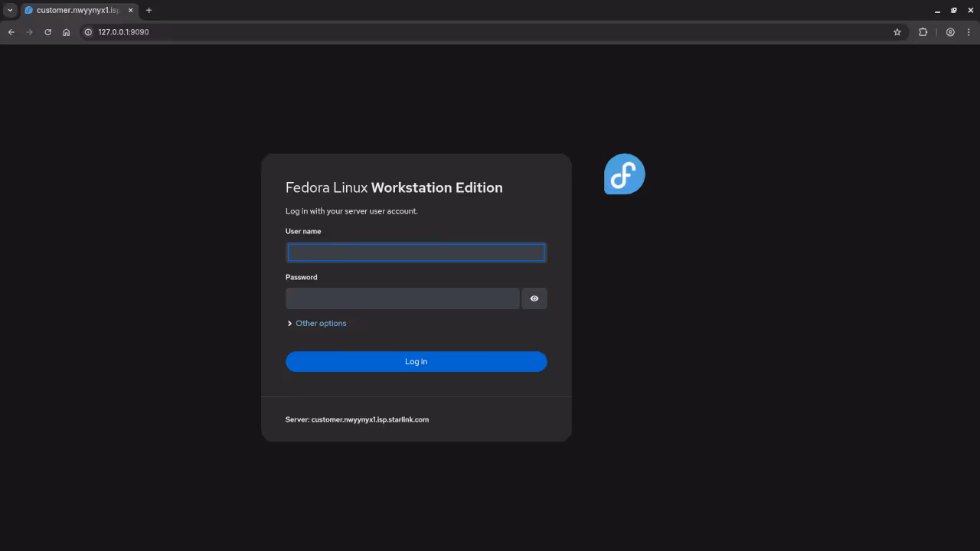The height and width of the screenshot is (551, 980).
Task: Focus the User name input field
Action: [x=416, y=253]
